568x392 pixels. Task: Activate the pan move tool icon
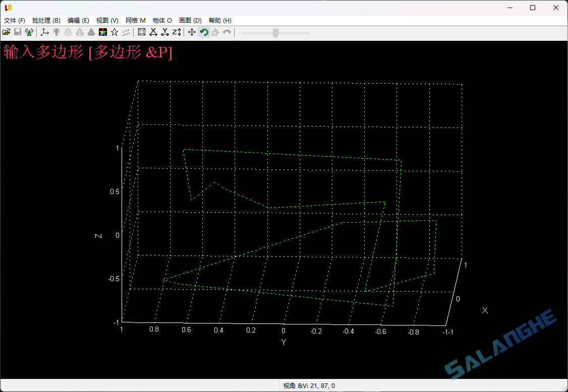point(192,32)
